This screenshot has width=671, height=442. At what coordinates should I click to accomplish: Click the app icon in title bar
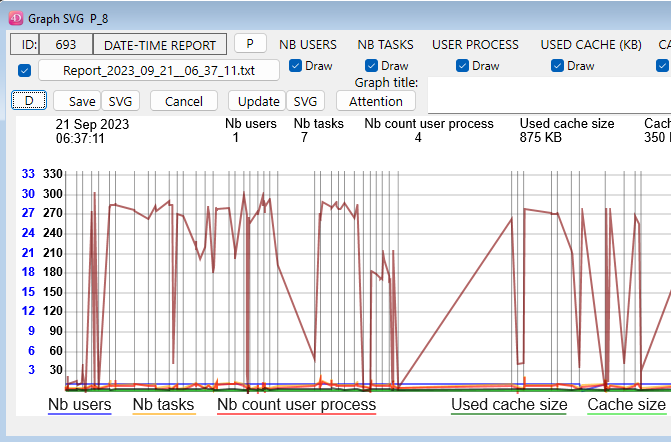point(15,16)
